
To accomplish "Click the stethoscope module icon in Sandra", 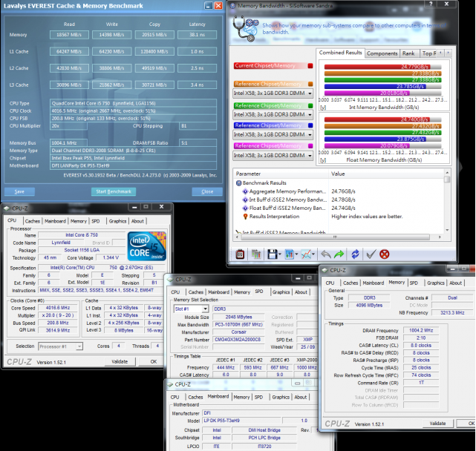I will point(246,29).
